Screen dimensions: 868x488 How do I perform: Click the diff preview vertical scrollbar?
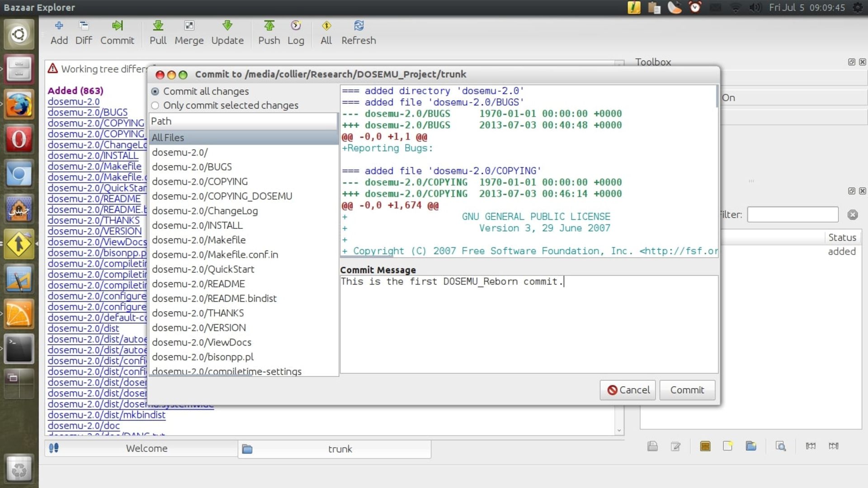pos(717,96)
